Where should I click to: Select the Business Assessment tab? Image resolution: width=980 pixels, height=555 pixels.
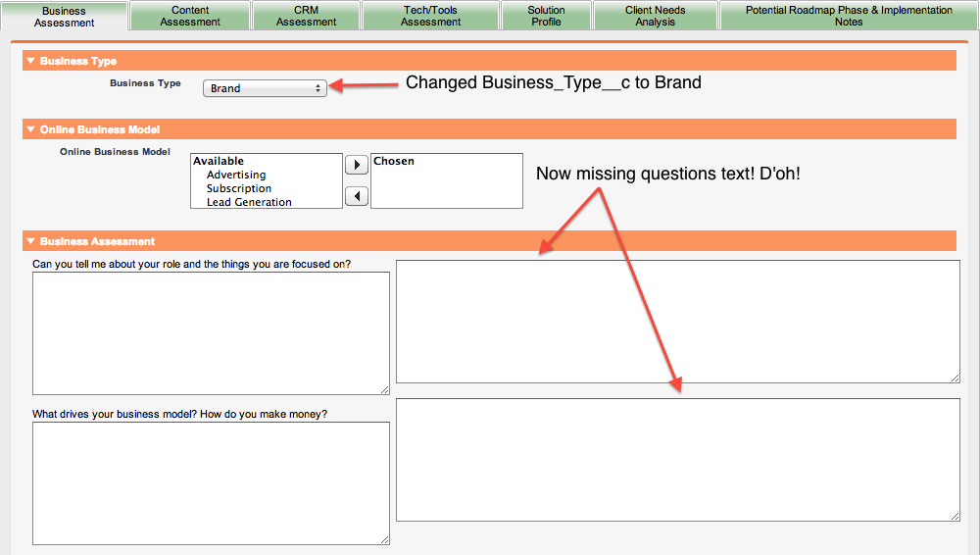point(64,16)
